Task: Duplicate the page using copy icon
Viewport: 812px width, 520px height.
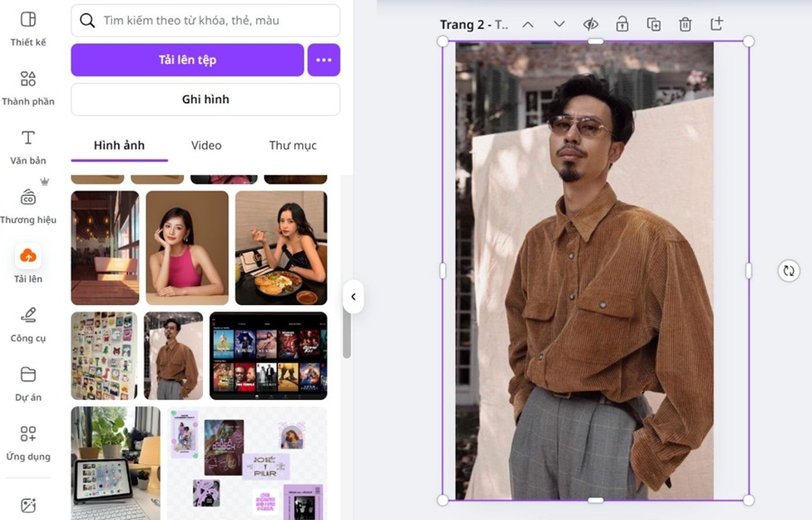Action: pyautogui.click(x=653, y=24)
